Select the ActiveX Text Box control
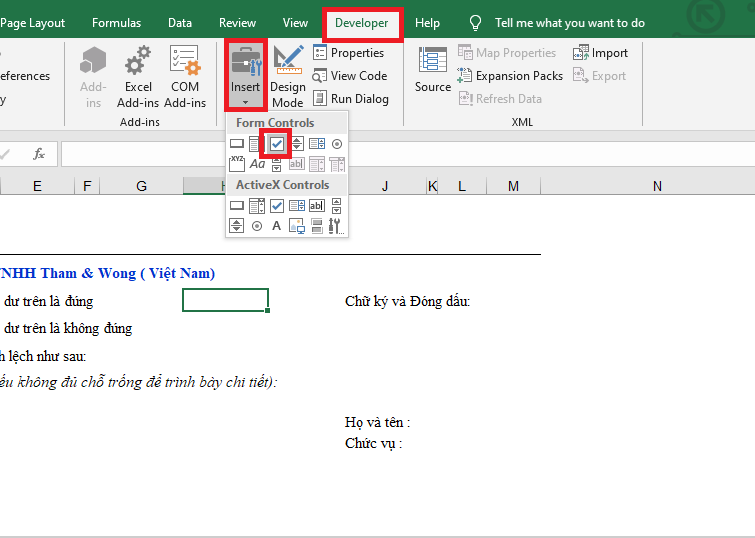Viewport: 755px width, 538px height. [317, 205]
